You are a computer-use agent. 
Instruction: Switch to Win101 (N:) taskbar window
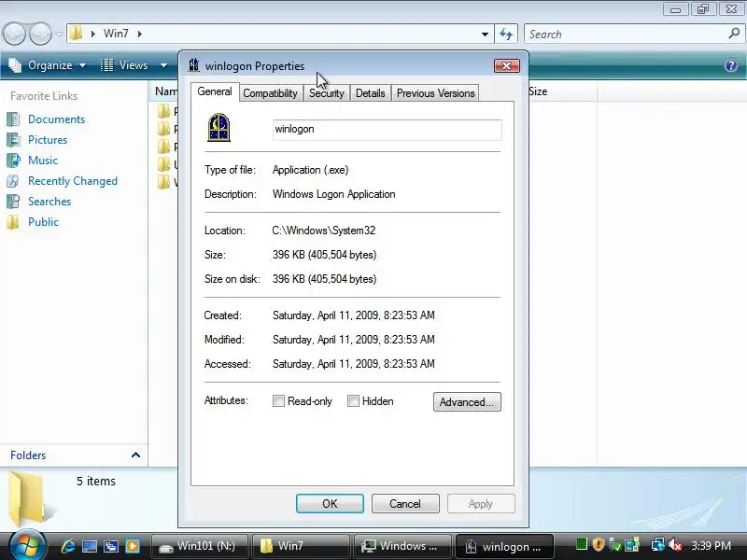200,546
